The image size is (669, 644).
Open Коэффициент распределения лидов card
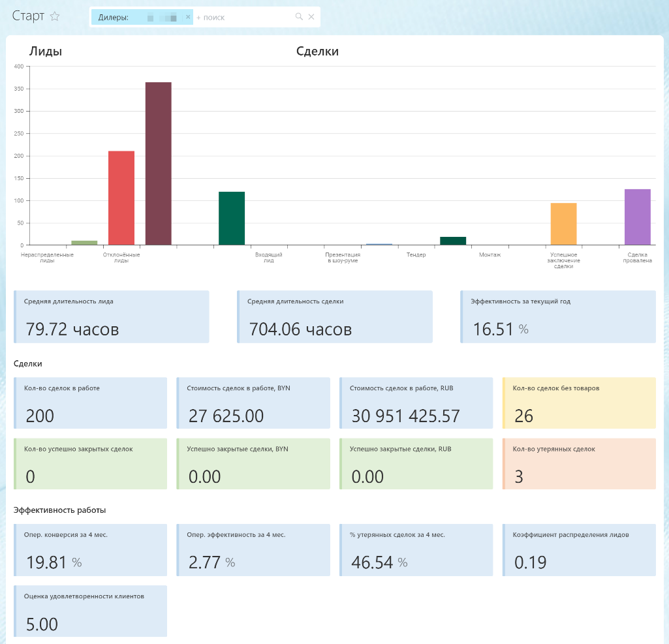(580, 550)
